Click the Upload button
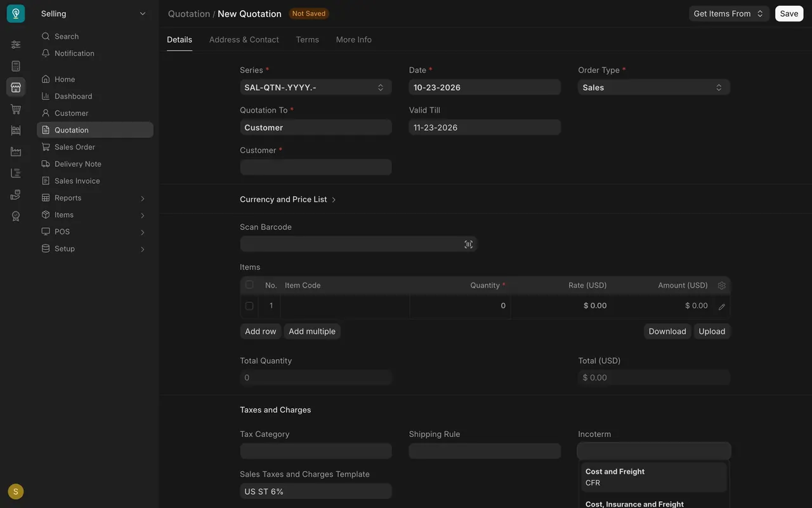 pos(712,331)
